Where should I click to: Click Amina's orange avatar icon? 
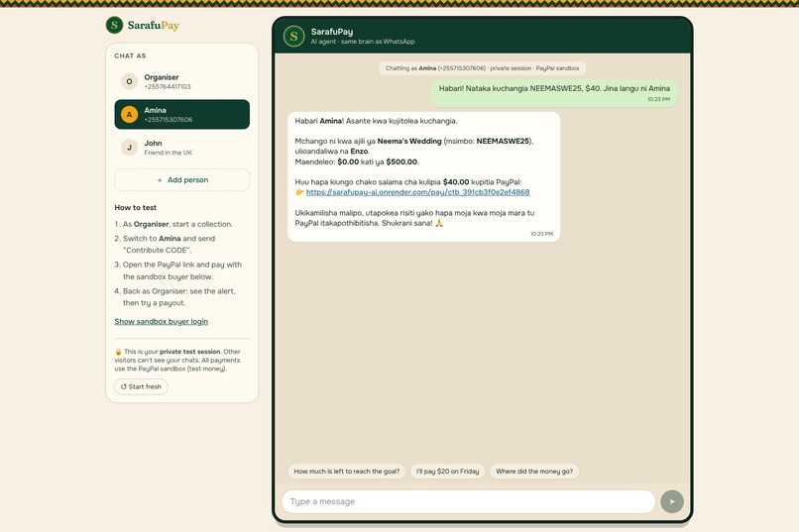click(130, 115)
